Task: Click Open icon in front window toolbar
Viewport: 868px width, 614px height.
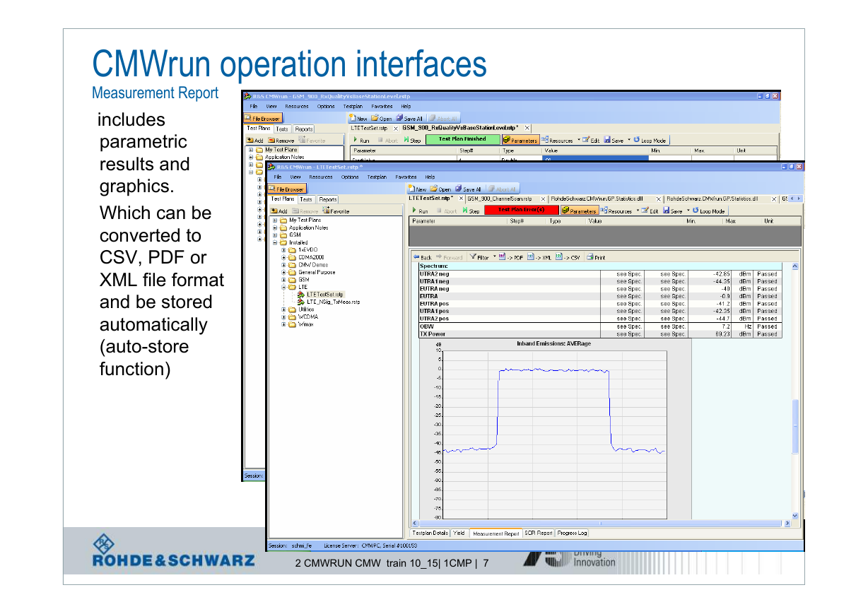Action: point(440,189)
